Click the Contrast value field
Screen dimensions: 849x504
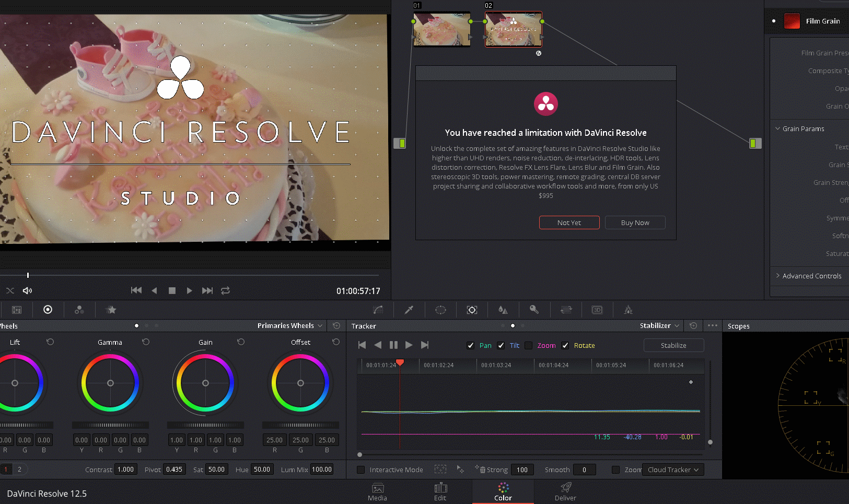click(x=126, y=469)
